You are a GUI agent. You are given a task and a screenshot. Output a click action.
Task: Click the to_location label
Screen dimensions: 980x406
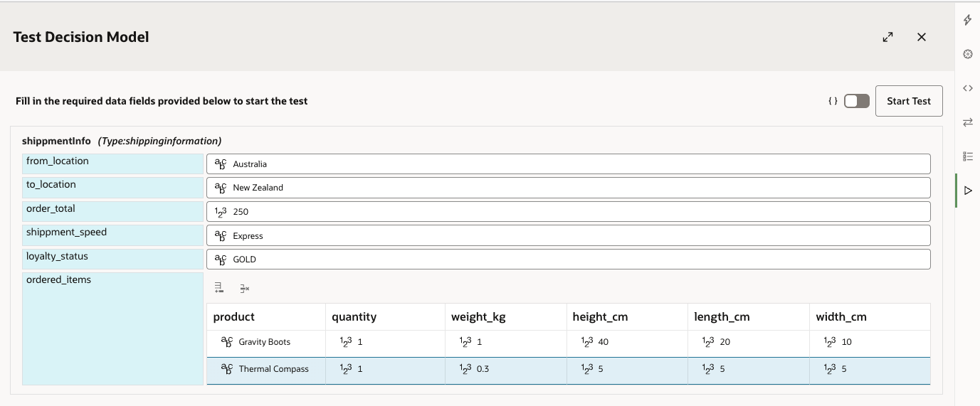[51, 184]
